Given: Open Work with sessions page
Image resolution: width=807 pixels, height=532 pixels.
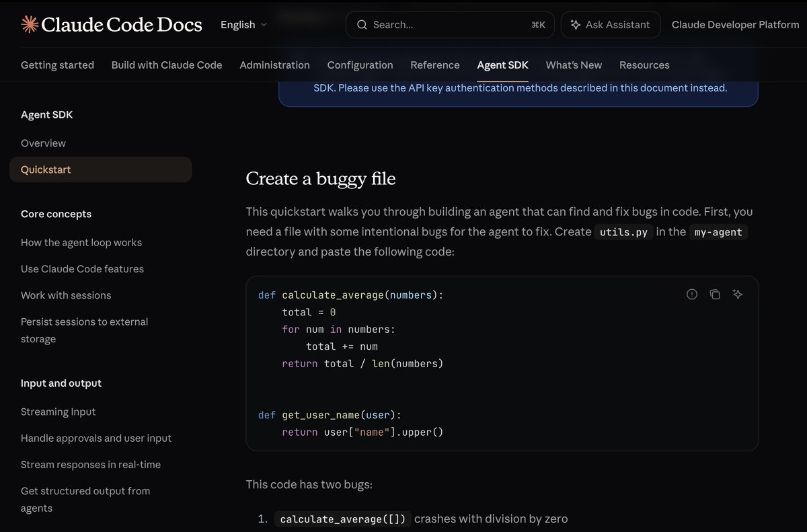Looking at the screenshot, I should pyautogui.click(x=66, y=295).
